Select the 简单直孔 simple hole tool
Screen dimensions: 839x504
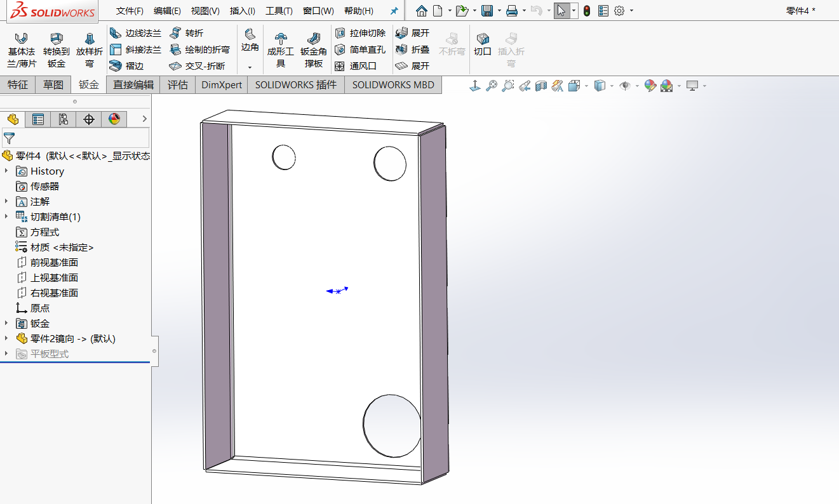tap(360, 50)
